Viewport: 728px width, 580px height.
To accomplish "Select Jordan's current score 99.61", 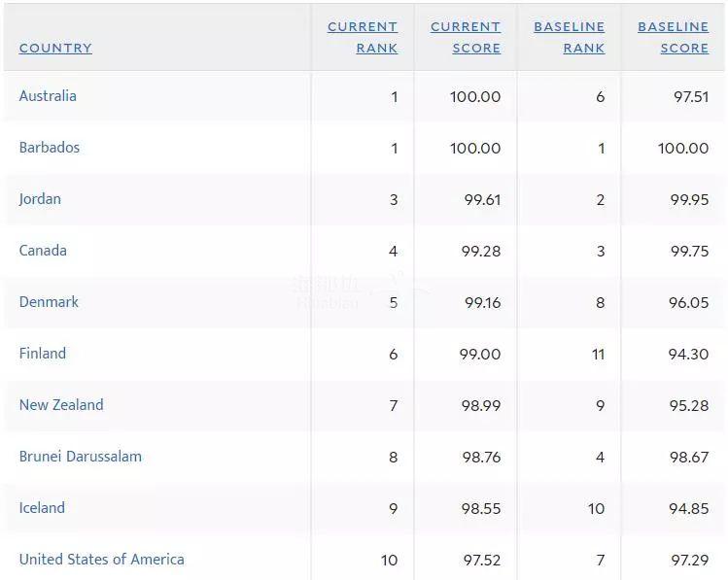I will tap(482, 200).
